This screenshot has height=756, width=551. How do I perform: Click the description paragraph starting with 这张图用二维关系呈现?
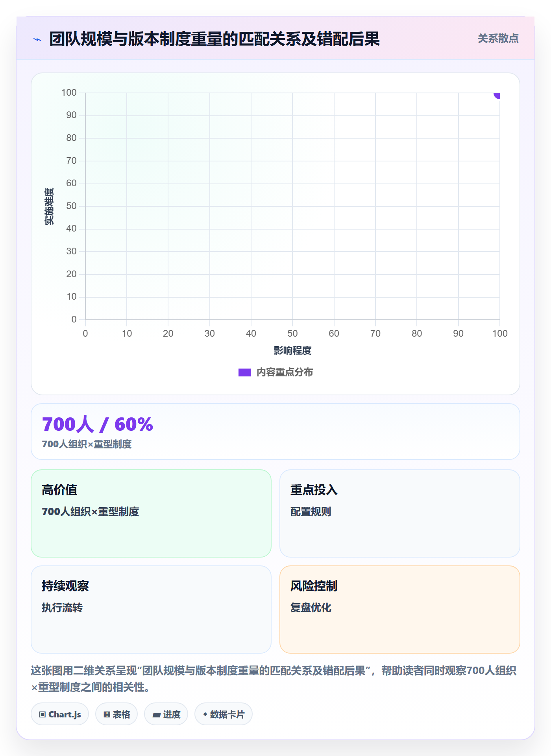click(x=274, y=679)
